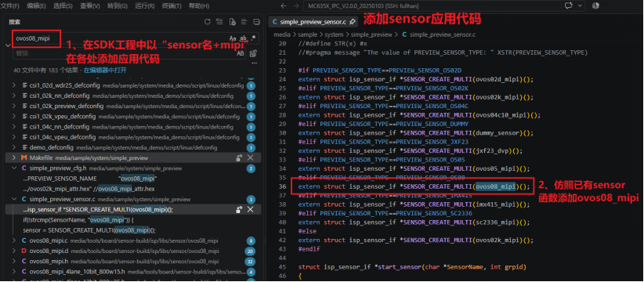Open the Edit menu (编辑)
This screenshot has height=282, width=644.
pos(37,6)
